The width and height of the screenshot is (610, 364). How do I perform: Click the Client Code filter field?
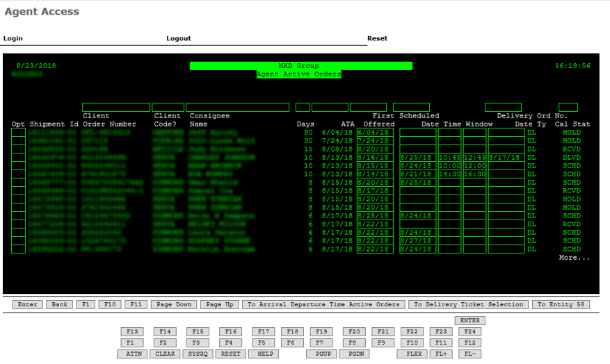pos(168,108)
